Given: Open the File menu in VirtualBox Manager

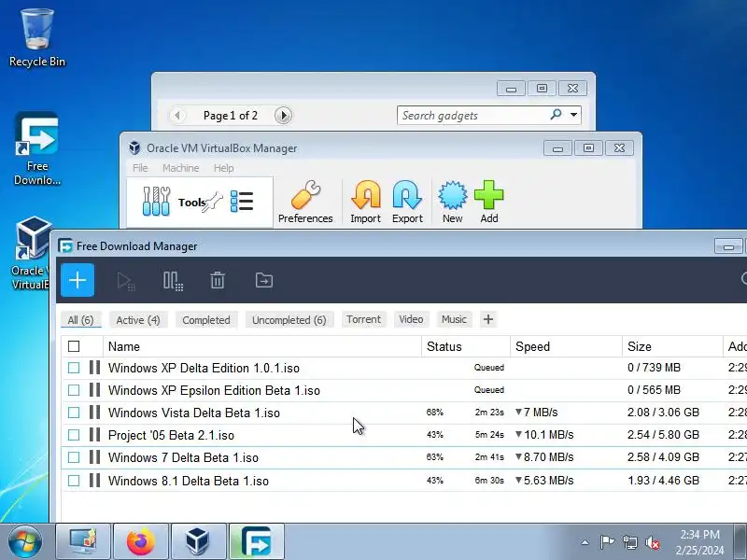Looking at the screenshot, I should pos(140,168).
